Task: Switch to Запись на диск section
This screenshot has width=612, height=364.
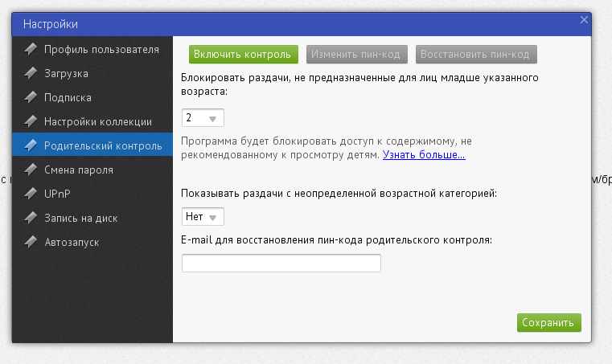Action: (x=92, y=218)
